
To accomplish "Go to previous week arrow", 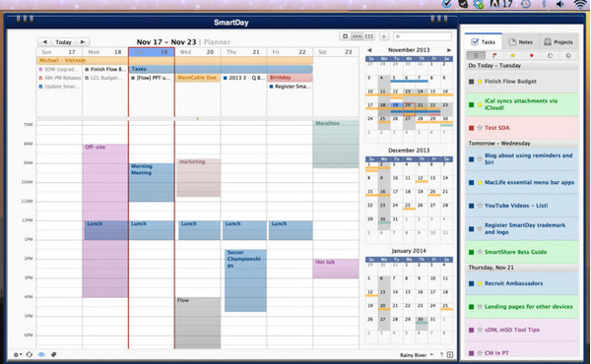I will (45, 41).
